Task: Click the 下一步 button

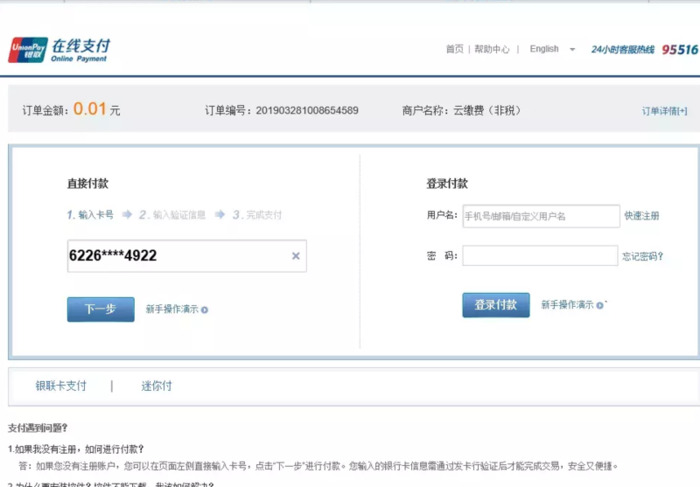Action: point(100,309)
